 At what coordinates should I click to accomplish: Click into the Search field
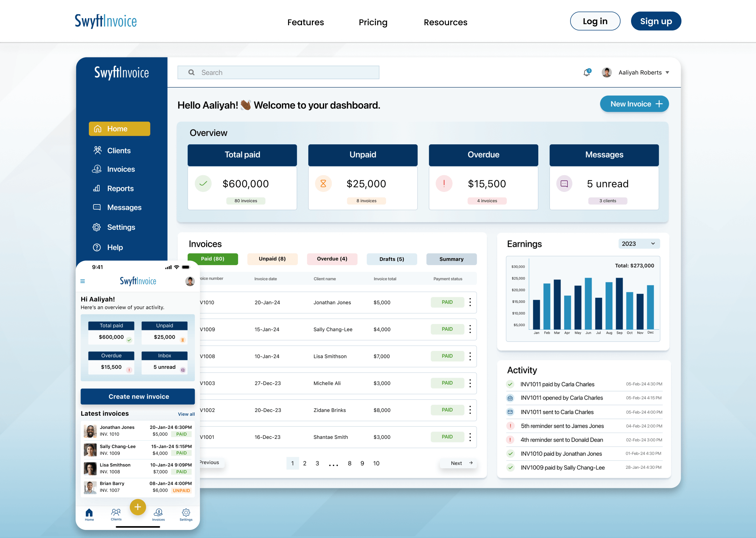pos(278,73)
